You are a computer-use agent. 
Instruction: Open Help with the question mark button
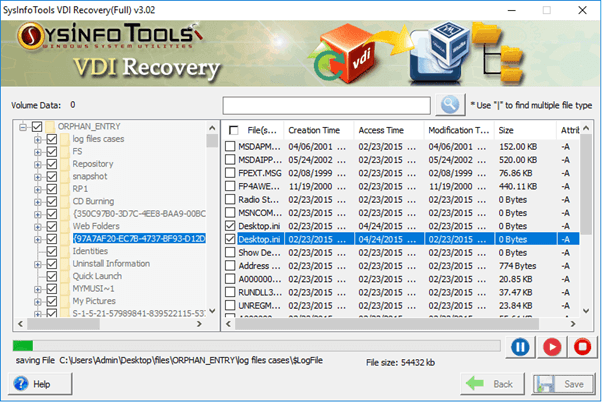coord(40,383)
